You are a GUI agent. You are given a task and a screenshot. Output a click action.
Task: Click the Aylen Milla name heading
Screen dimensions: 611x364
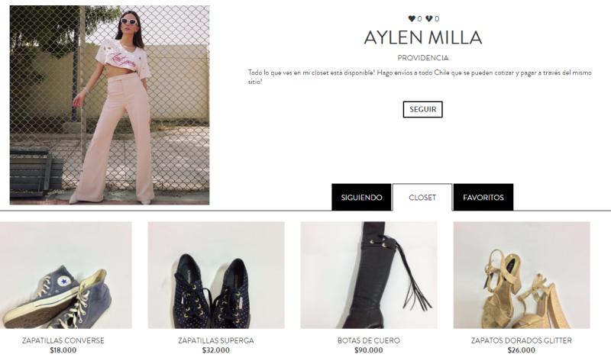pos(423,37)
